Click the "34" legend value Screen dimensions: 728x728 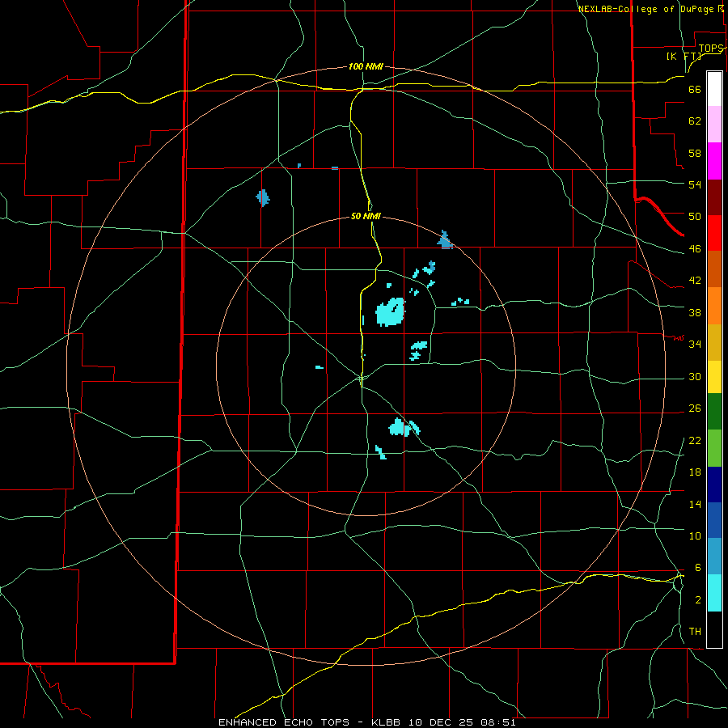(x=695, y=345)
